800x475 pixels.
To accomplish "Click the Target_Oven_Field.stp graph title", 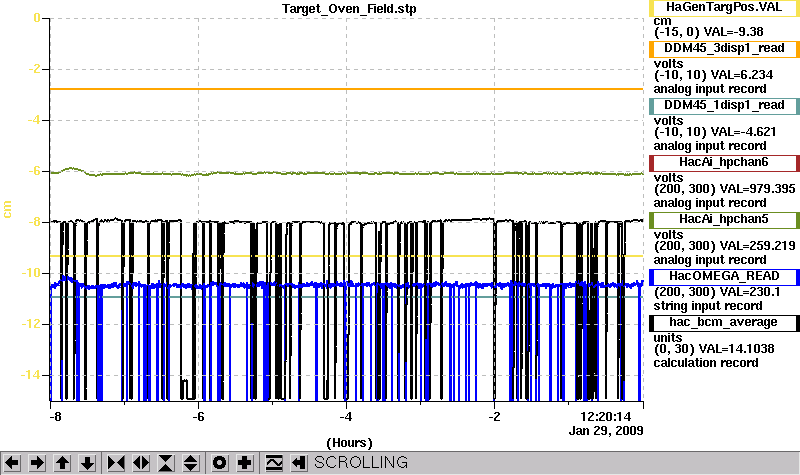I will point(349,9).
